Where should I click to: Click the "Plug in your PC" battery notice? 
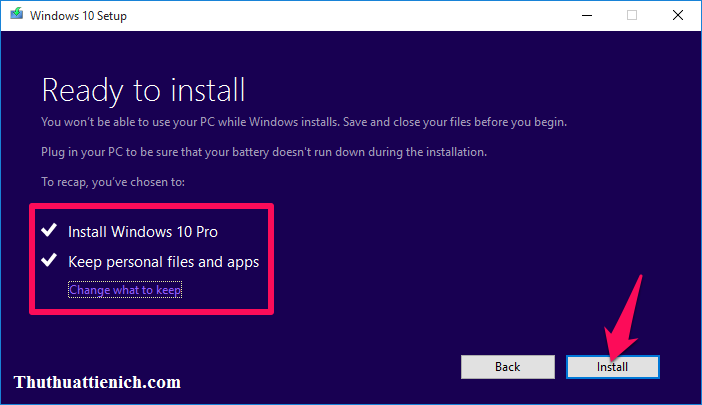[263, 152]
